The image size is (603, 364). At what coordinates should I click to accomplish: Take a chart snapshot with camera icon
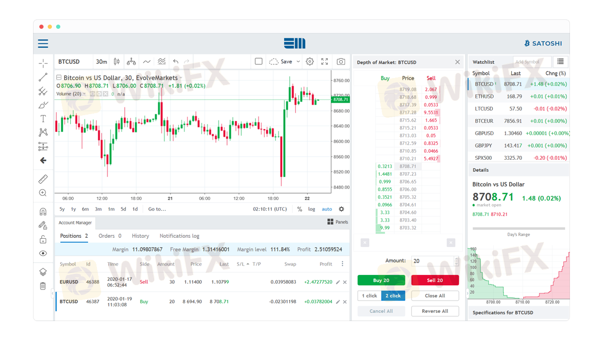(341, 62)
